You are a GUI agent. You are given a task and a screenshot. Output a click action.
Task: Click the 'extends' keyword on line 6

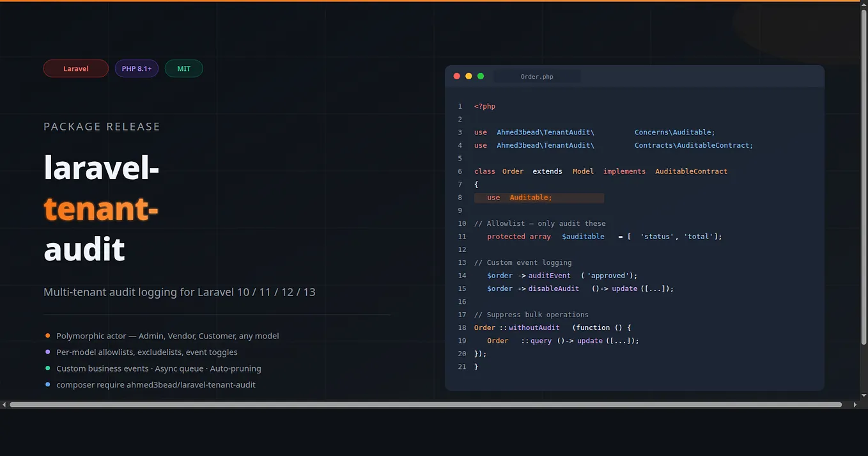(x=548, y=171)
